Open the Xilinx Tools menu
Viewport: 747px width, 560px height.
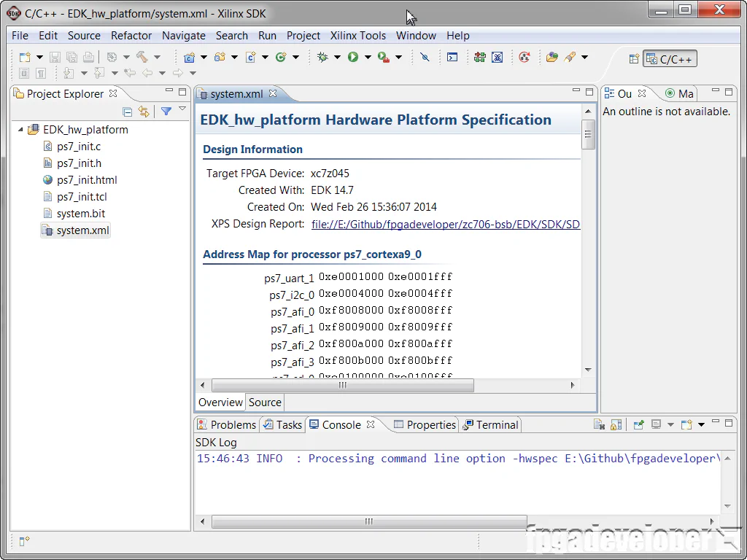[358, 35]
